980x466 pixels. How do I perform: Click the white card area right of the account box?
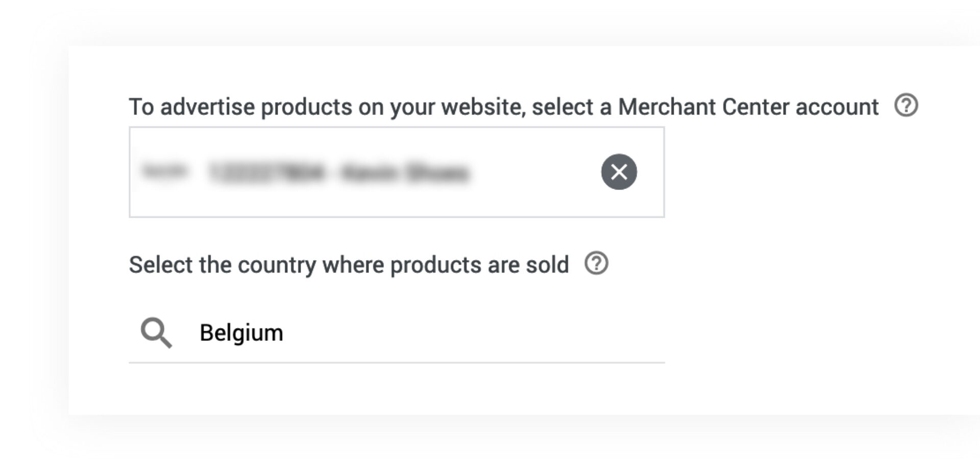(x=817, y=172)
